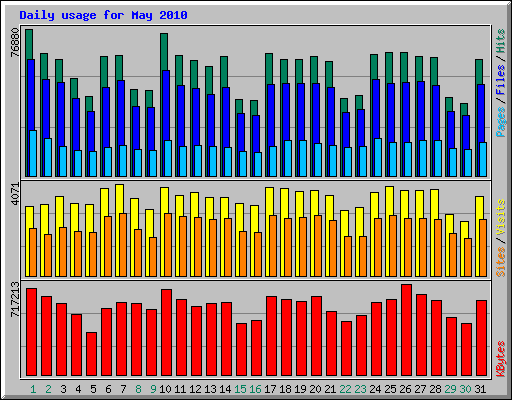The width and height of the screenshot is (512, 400).
Task: Click the green "Hits" legend label
Action: pyautogui.click(x=500, y=41)
